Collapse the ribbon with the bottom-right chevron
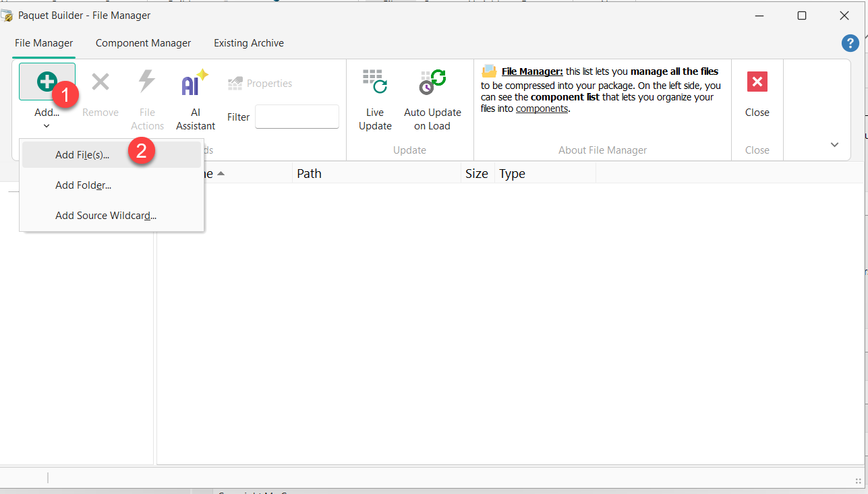Image resolution: width=868 pixels, height=494 pixels. [x=834, y=144]
